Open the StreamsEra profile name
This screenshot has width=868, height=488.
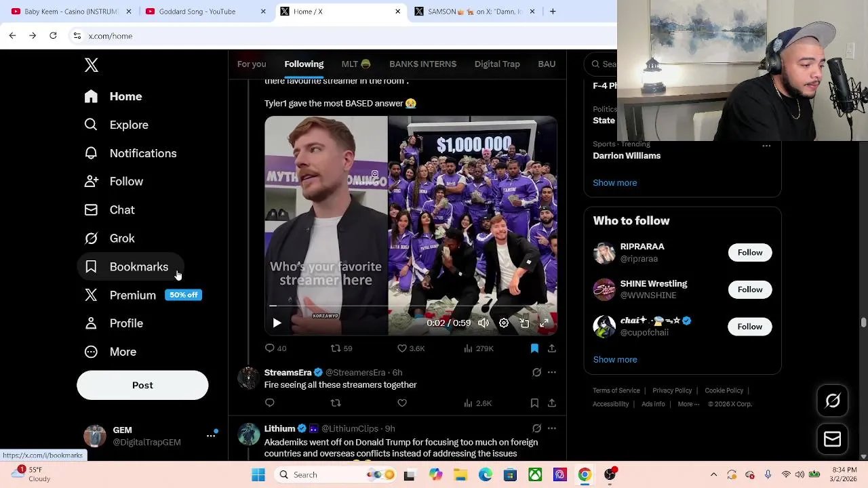click(x=288, y=372)
